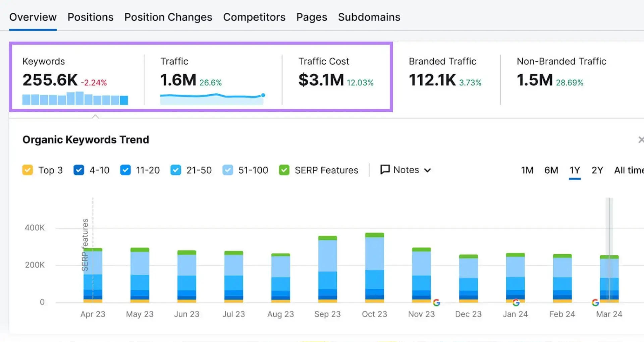Viewport: 644px width, 342px height.
Task: Close the Organic Keywords Trend panel
Action: pyautogui.click(x=641, y=139)
